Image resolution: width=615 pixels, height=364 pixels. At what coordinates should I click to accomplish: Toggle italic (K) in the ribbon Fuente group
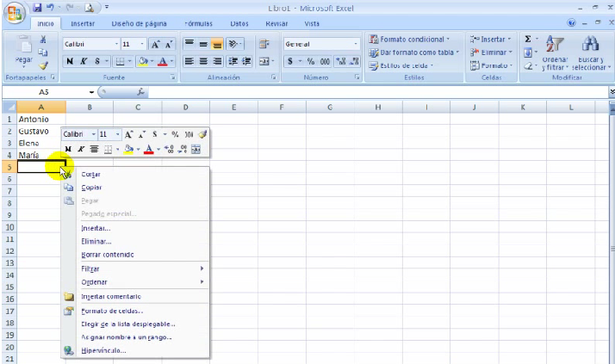point(84,61)
